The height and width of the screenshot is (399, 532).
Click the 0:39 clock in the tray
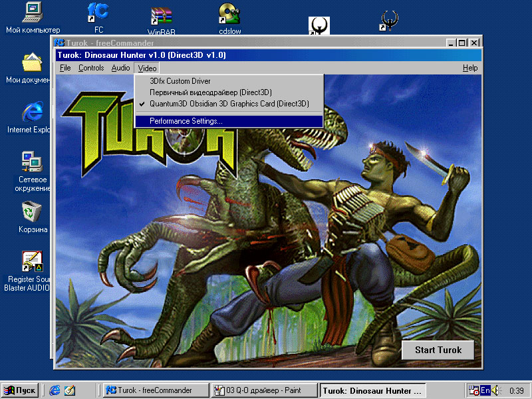[517, 391]
